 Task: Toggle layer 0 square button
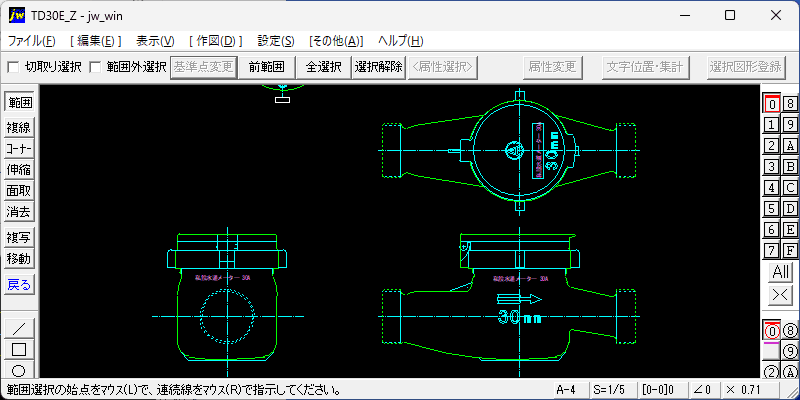pyautogui.click(x=772, y=104)
